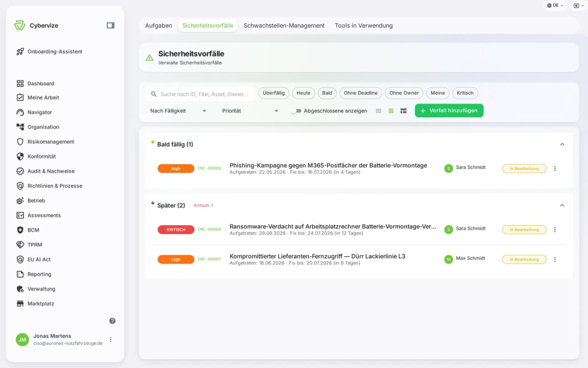Collapse the sidebar panel icon

(111, 26)
